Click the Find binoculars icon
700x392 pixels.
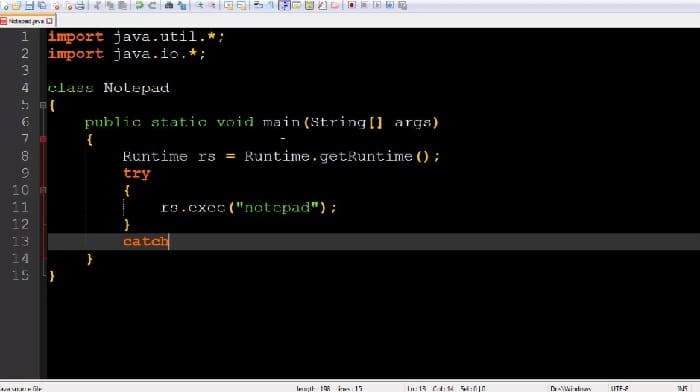click(169, 5)
